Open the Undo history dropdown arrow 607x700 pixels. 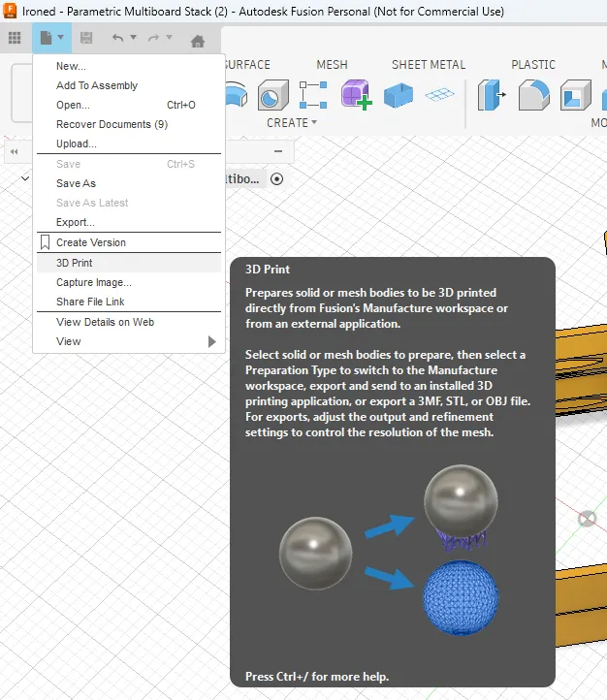[x=133, y=38]
